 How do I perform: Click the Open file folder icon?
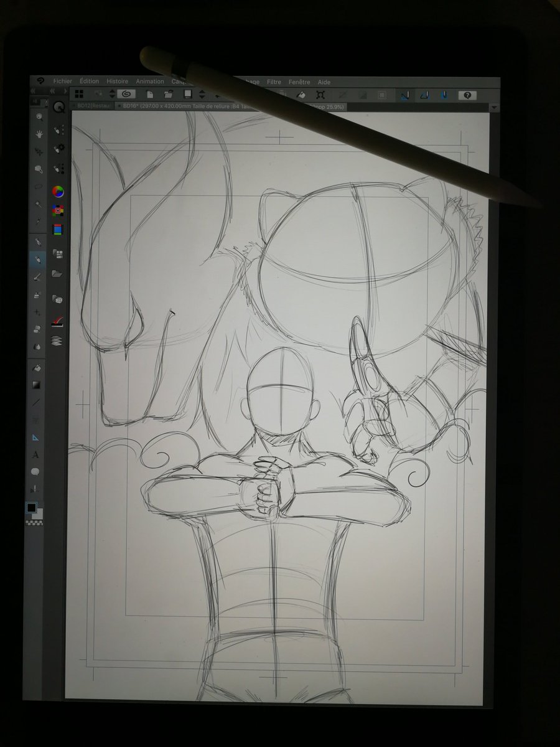click(x=168, y=94)
